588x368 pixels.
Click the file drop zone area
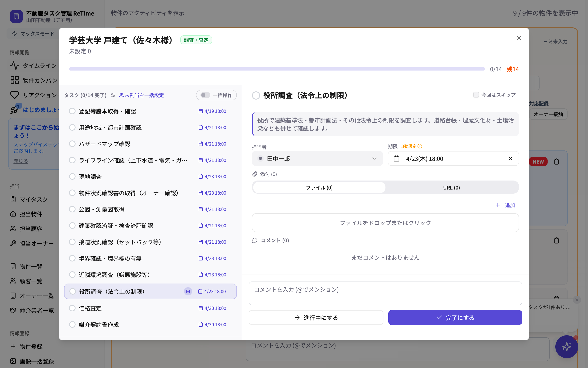[385, 223]
